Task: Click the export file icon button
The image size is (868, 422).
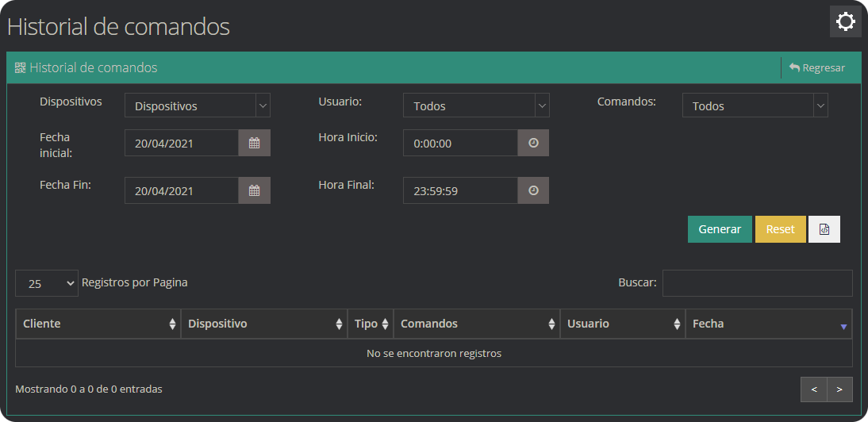Action: click(x=824, y=229)
